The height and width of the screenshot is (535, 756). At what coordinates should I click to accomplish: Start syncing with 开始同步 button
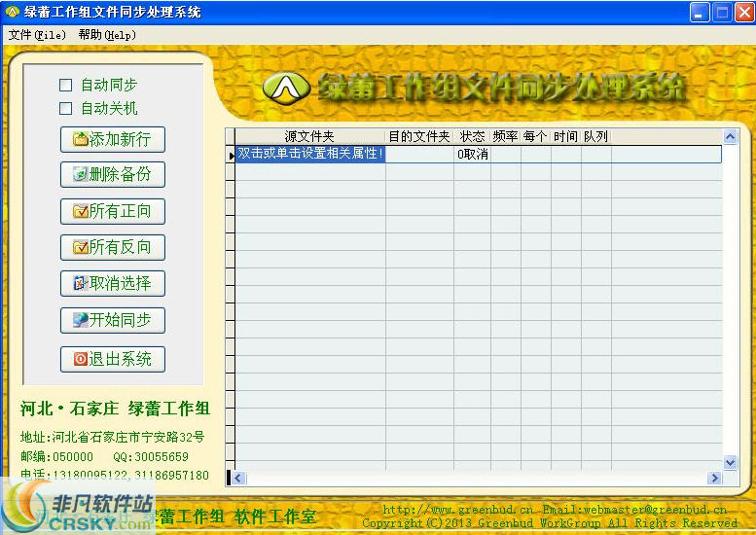[113, 320]
